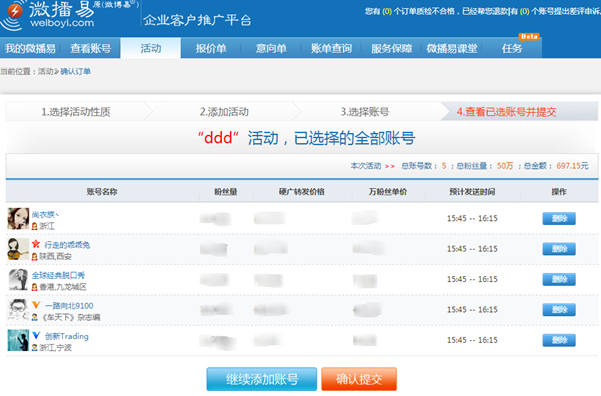Delete the 全球经典脱口秀 row
The image size is (601, 396).
[559, 279]
